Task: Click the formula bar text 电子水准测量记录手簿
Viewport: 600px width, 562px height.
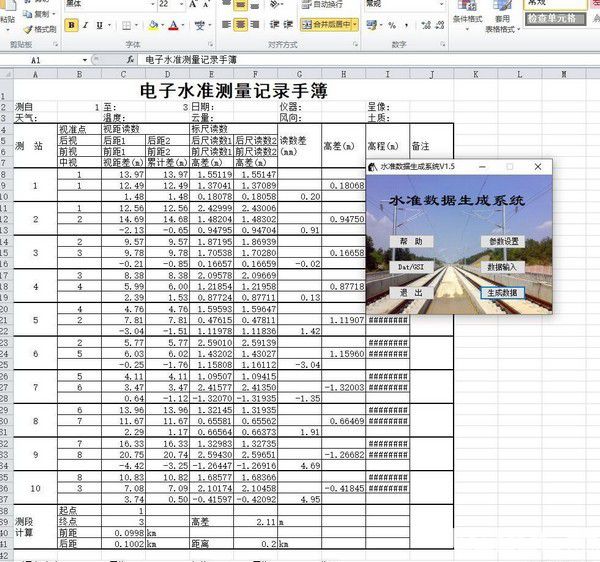Action: click(x=191, y=60)
